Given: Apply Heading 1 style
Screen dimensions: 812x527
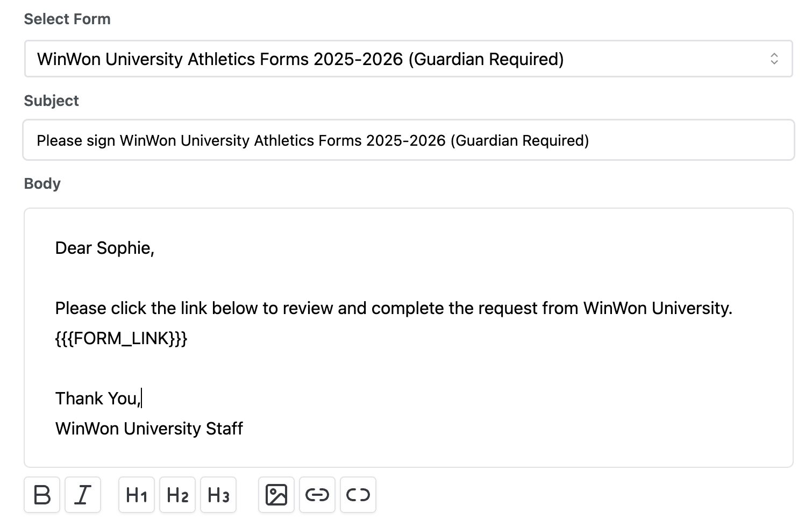Looking at the screenshot, I should coord(137,495).
